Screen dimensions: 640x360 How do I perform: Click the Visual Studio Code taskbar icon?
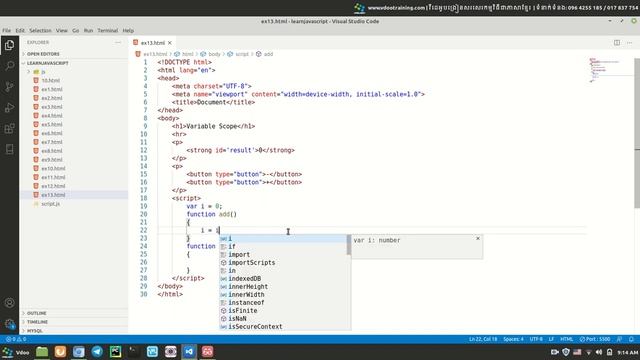pyautogui.click(x=189, y=352)
